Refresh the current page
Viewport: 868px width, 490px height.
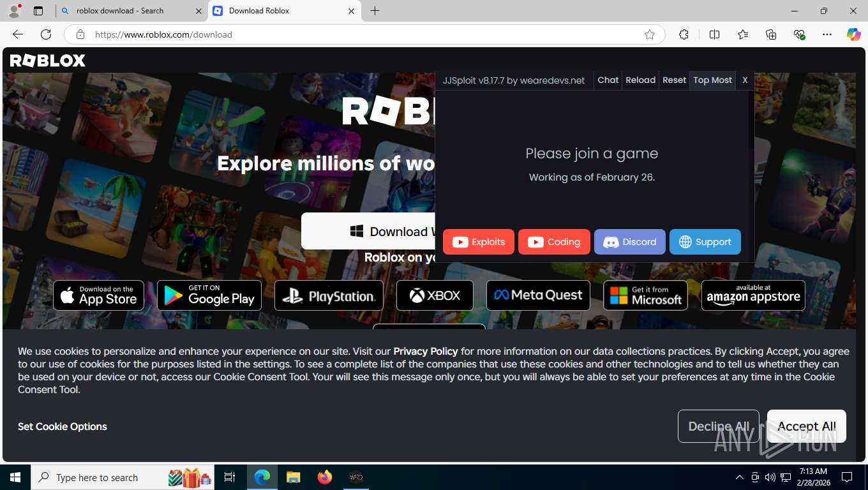(x=46, y=34)
